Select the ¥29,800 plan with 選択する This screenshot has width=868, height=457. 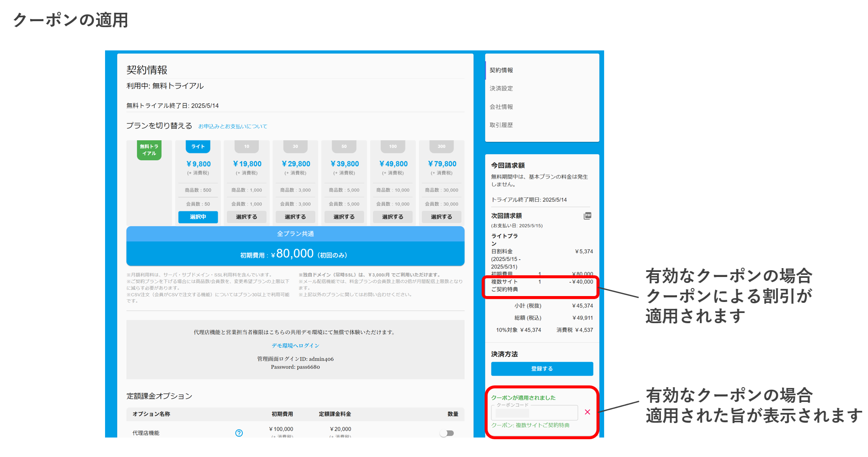coord(295,217)
